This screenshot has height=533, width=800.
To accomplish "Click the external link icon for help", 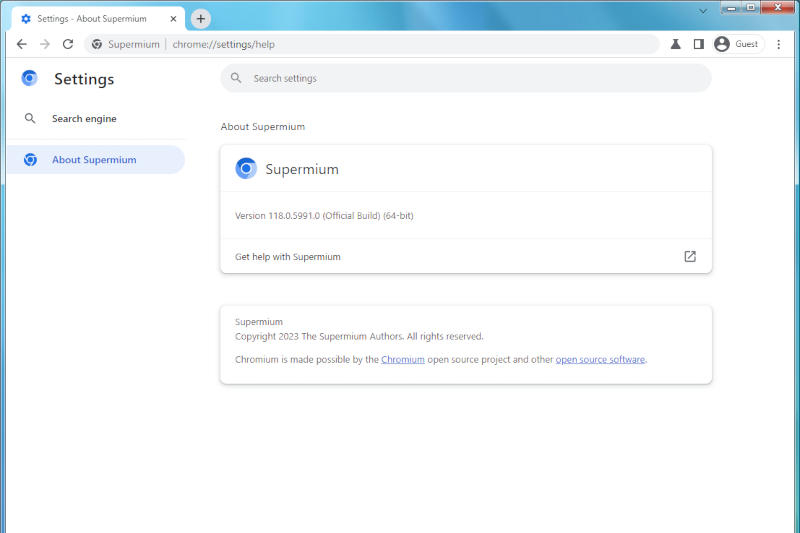I will (689, 256).
